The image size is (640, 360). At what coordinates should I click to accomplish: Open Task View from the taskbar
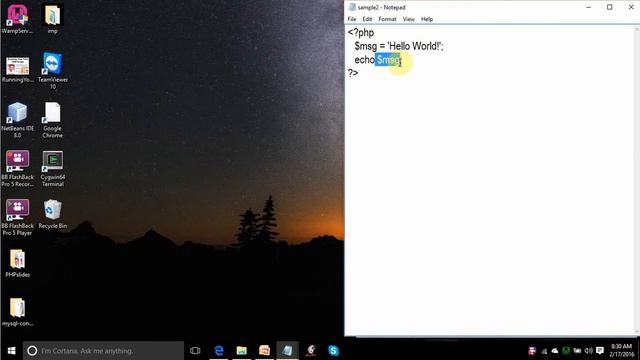(195, 351)
